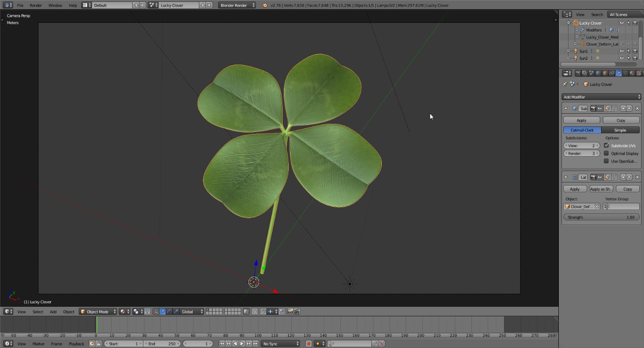Open the No Sync playback dropdown
This screenshot has height=348, width=644.
point(280,344)
